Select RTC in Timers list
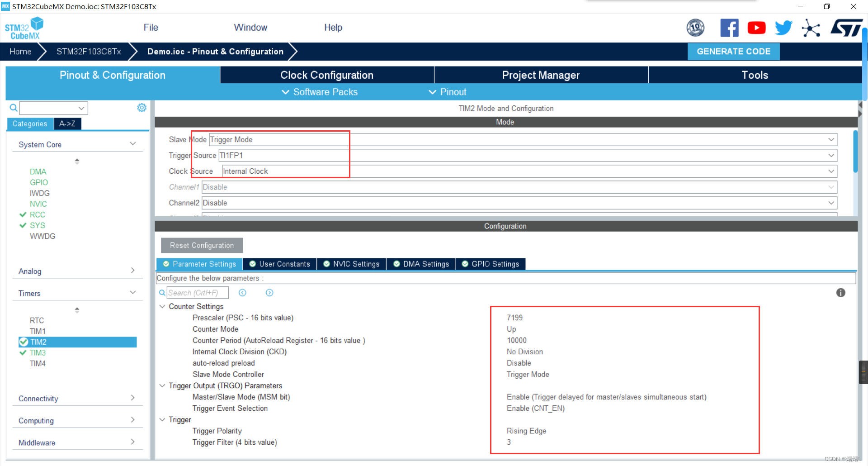Screen dimensions: 868x466 tap(37, 320)
